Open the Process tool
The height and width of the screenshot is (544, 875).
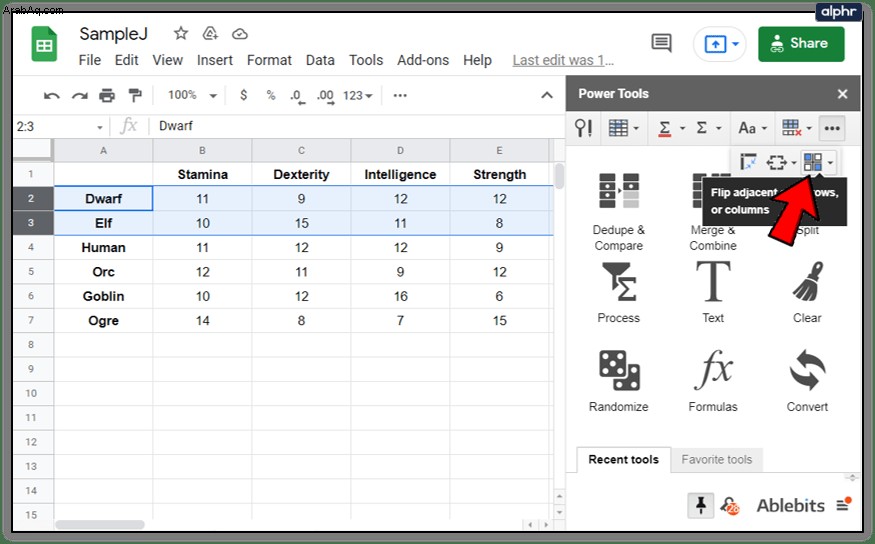pos(618,293)
